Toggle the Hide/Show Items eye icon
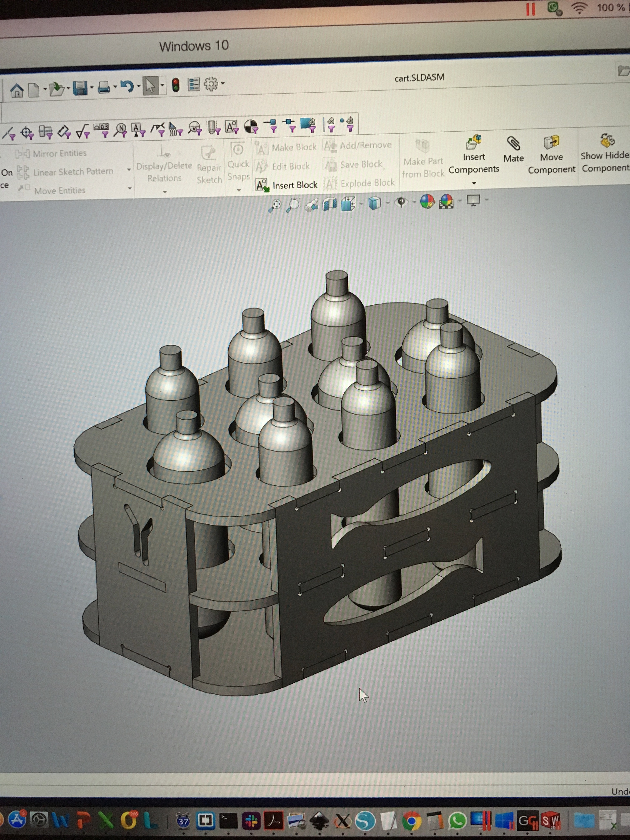 (401, 202)
